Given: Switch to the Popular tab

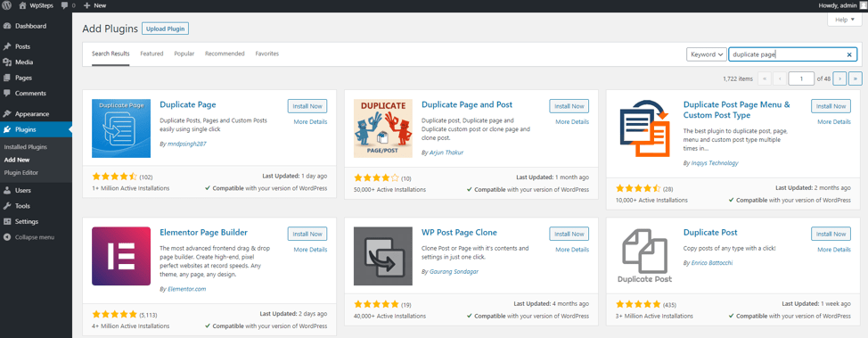Looking at the screenshot, I should click(x=184, y=54).
